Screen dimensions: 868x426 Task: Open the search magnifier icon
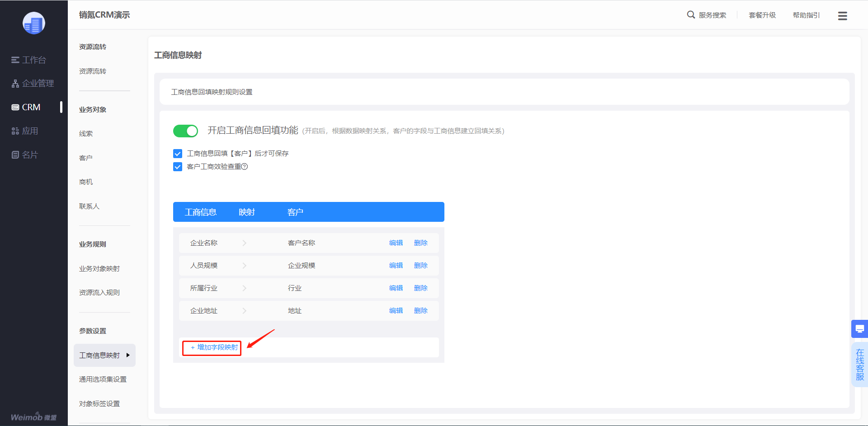click(x=691, y=15)
